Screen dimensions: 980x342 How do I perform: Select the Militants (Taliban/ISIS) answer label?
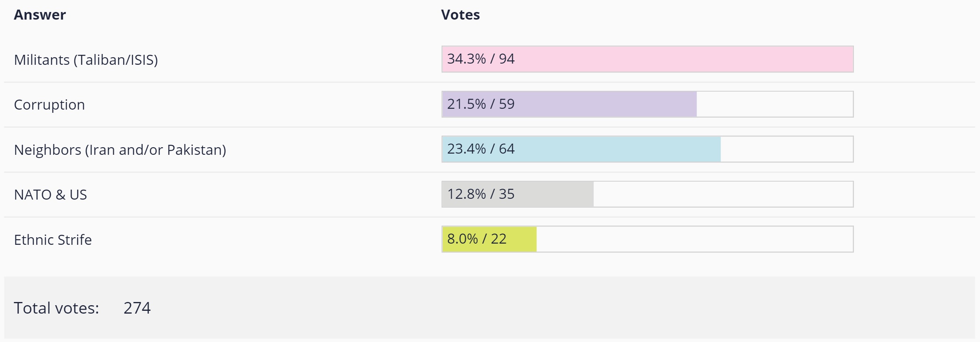coord(86,60)
